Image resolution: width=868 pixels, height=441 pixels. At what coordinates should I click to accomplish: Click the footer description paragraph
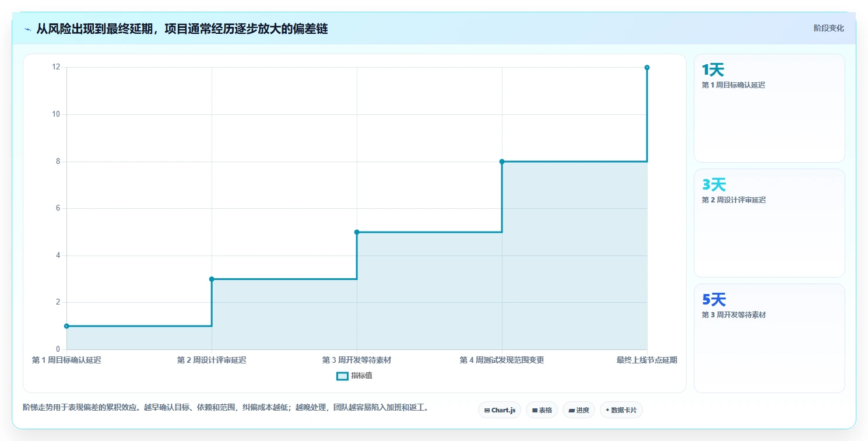(226, 408)
